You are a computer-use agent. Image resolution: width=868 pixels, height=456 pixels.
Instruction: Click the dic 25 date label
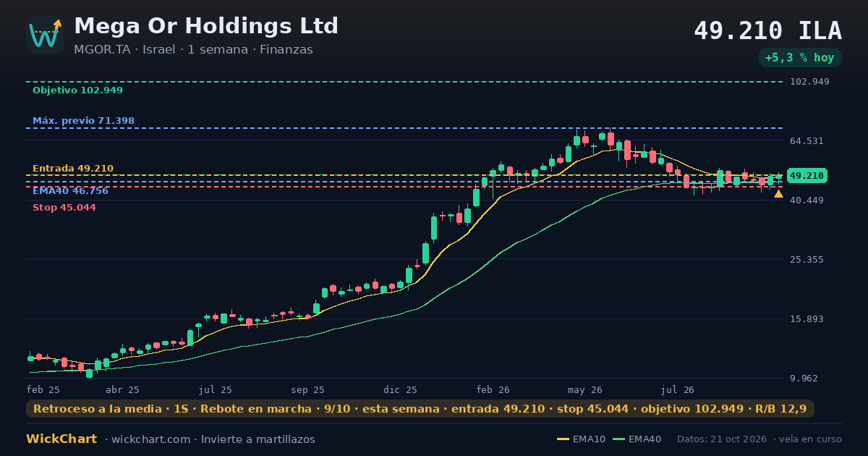[401, 389]
